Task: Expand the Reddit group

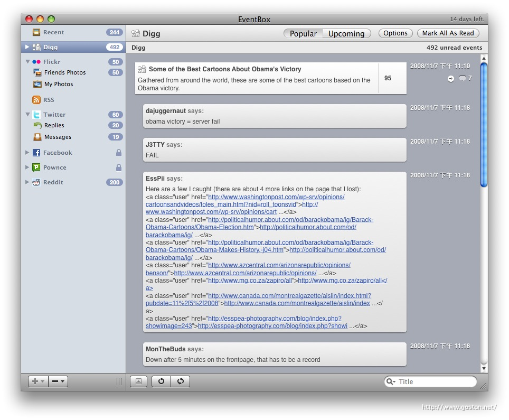Action: [27, 182]
